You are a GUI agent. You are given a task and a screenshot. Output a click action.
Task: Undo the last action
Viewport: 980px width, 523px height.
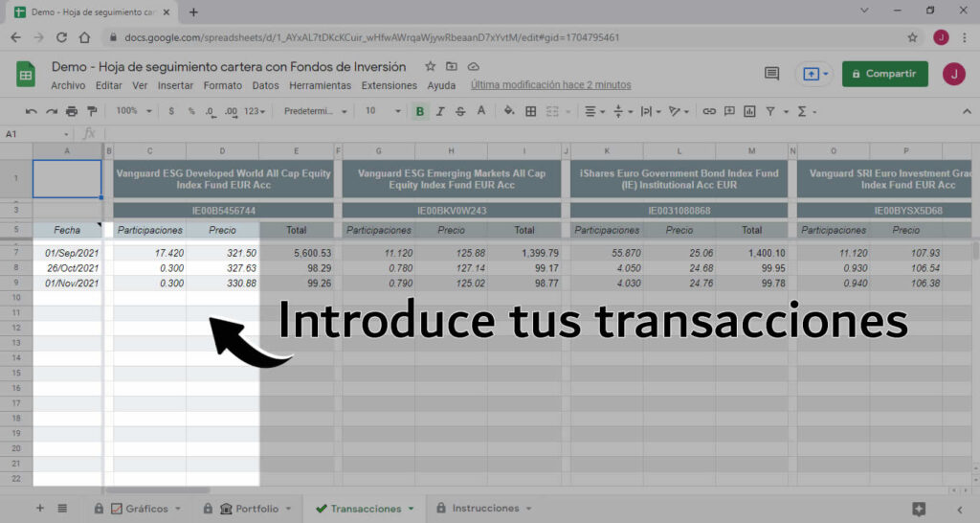(x=31, y=111)
